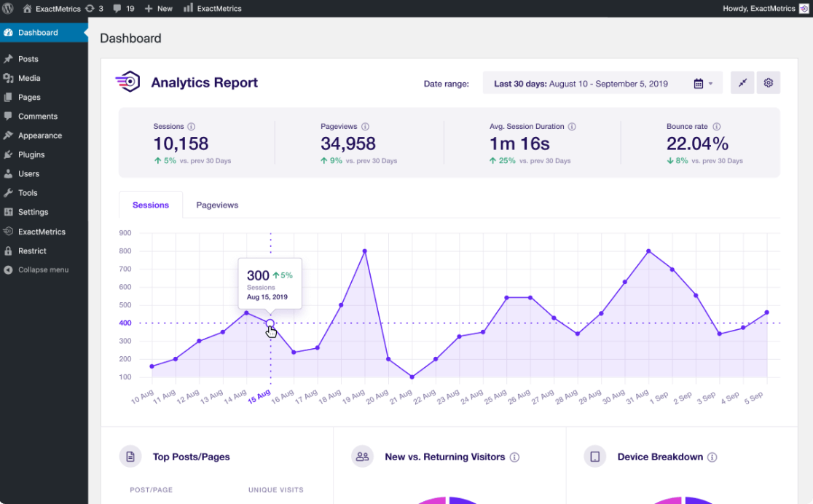Click the Top Posts/Pages document icon

click(130, 457)
